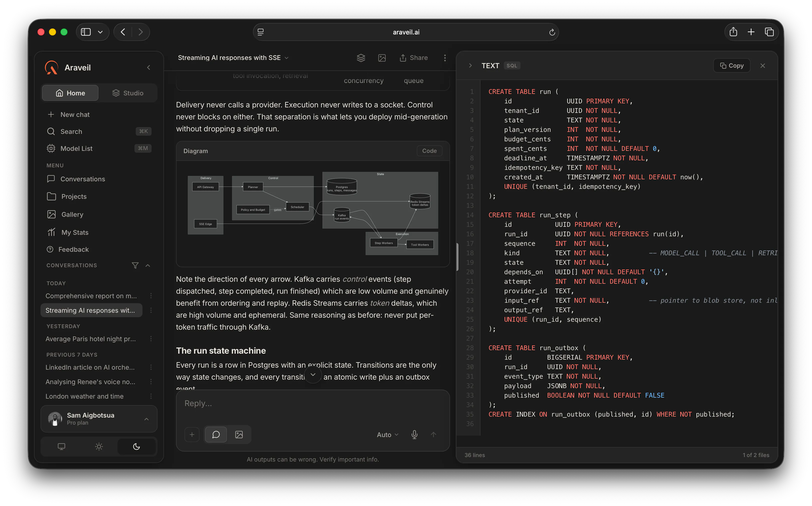Collapse the code panel chevron
The height and width of the screenshot is (506, 812).
[x=470, y=66]
